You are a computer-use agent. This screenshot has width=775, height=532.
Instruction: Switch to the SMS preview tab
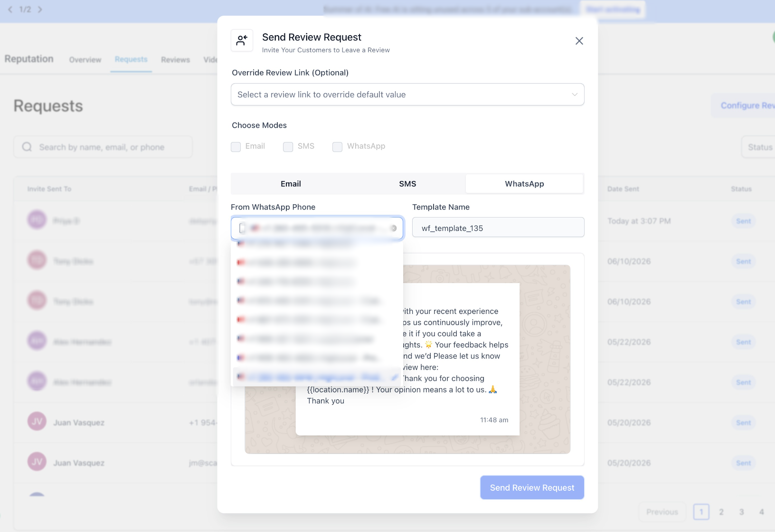[x=407, y=184]
